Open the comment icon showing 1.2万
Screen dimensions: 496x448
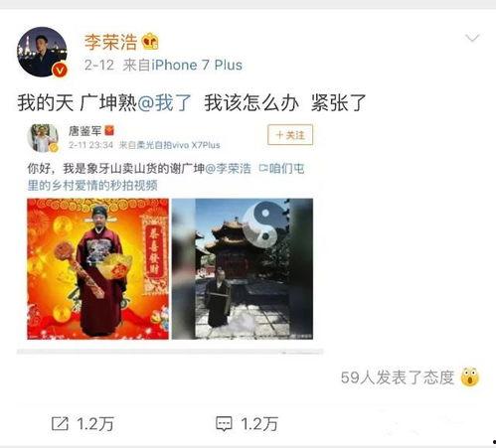[224, 424]
